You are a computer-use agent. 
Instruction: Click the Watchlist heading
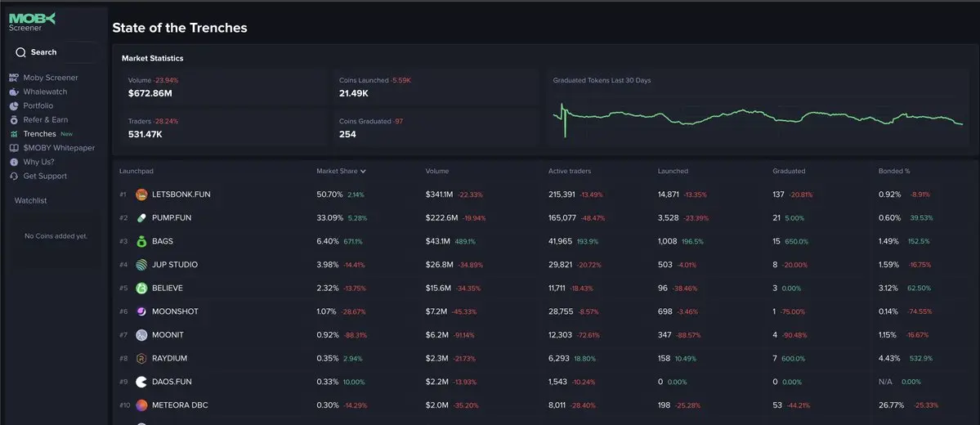point(30,200)
